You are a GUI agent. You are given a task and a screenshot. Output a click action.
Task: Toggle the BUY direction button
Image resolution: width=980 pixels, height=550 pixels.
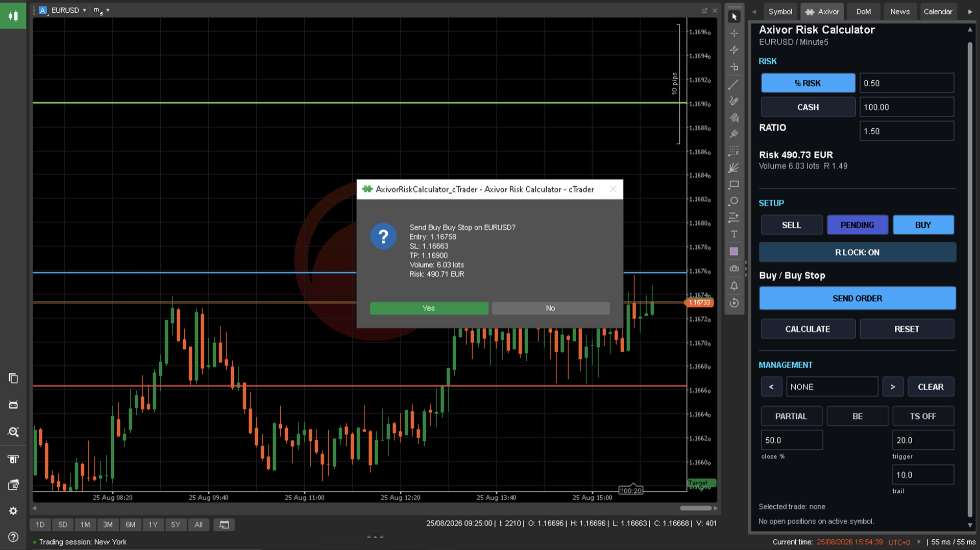[923, 225]
